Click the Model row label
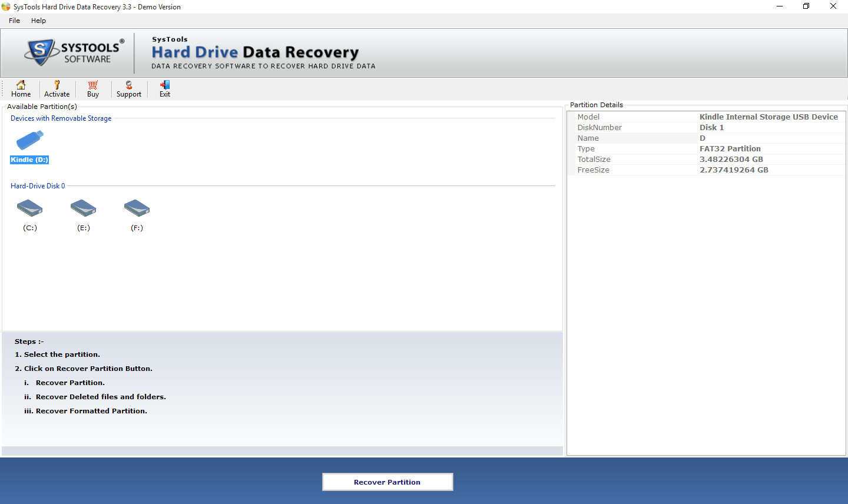 [x=588, y=117]
